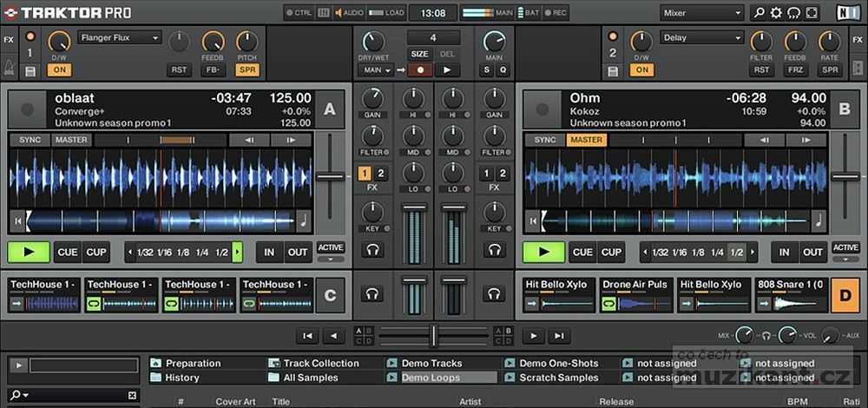Toggle Deck A MASTER button
This screenshot has height=408, width=868.
click(71, 140)
